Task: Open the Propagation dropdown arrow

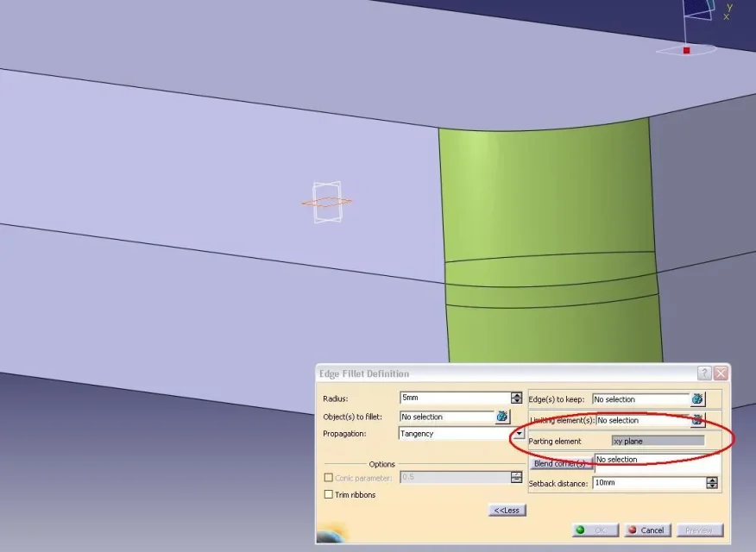Action: pyautogui.click(x=519, y=434)
